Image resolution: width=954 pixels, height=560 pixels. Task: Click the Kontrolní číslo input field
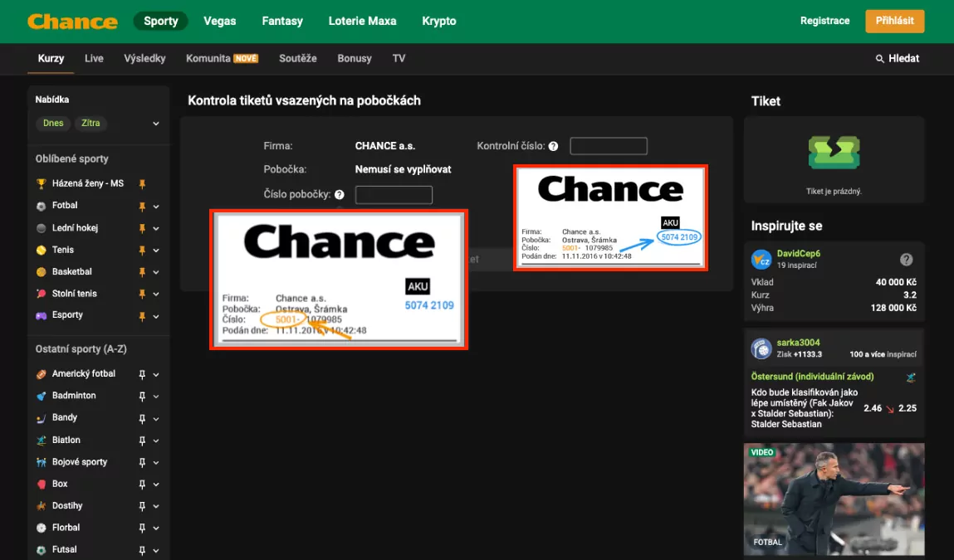pos(608,145)
